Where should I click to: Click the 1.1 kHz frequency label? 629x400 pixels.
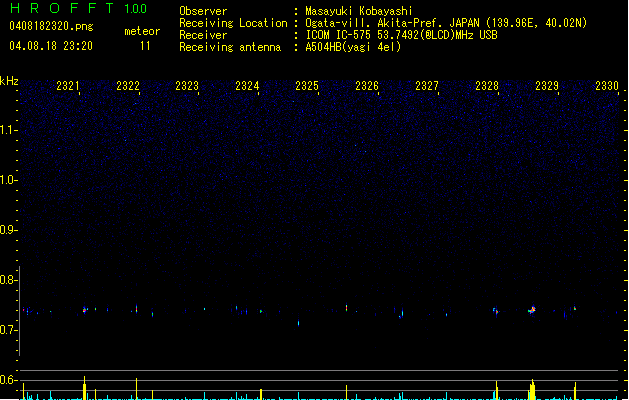pos(8,130)
